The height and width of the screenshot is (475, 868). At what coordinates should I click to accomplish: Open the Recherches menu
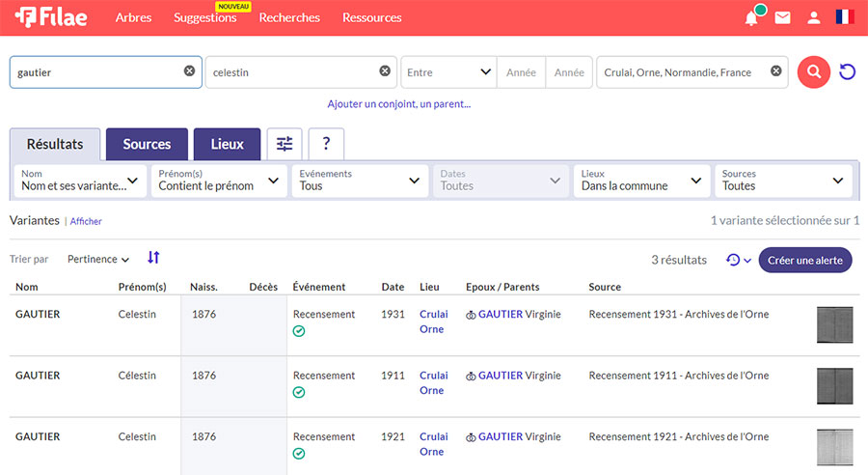[289, 17]
